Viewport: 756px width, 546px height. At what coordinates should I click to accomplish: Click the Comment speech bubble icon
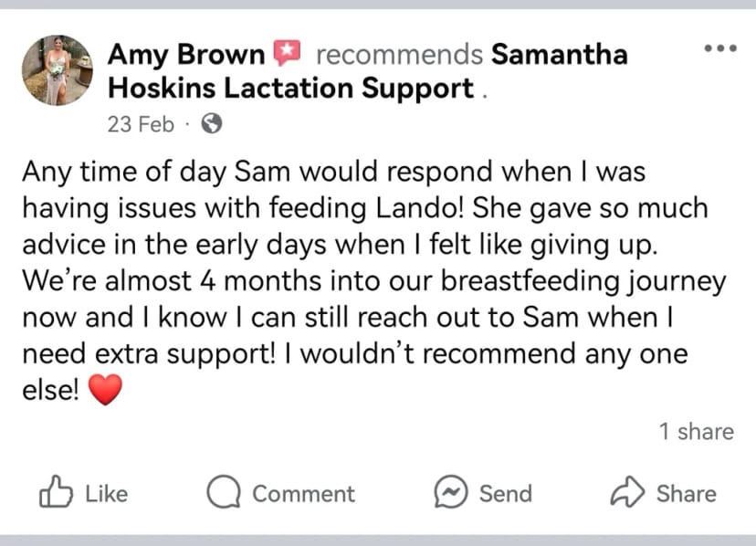(224, 492)
